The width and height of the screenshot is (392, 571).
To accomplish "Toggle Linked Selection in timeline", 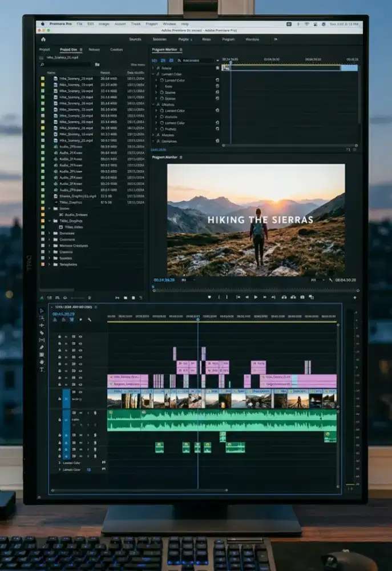I will tap(72, 320).
